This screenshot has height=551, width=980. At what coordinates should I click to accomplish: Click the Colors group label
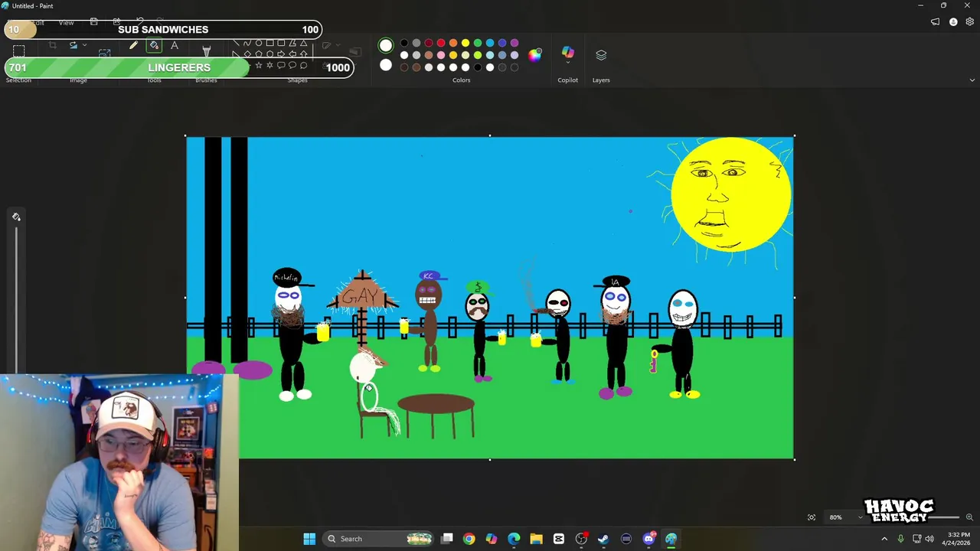click(461, 80)
